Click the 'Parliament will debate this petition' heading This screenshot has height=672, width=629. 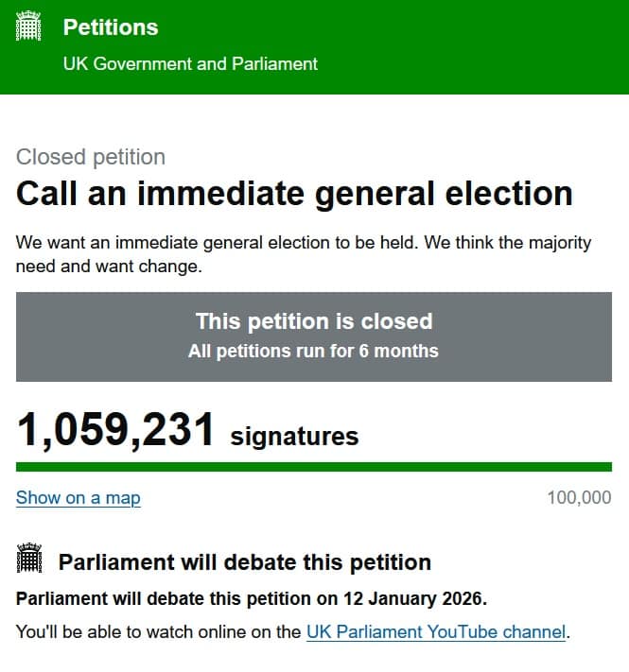coord(244,562)
